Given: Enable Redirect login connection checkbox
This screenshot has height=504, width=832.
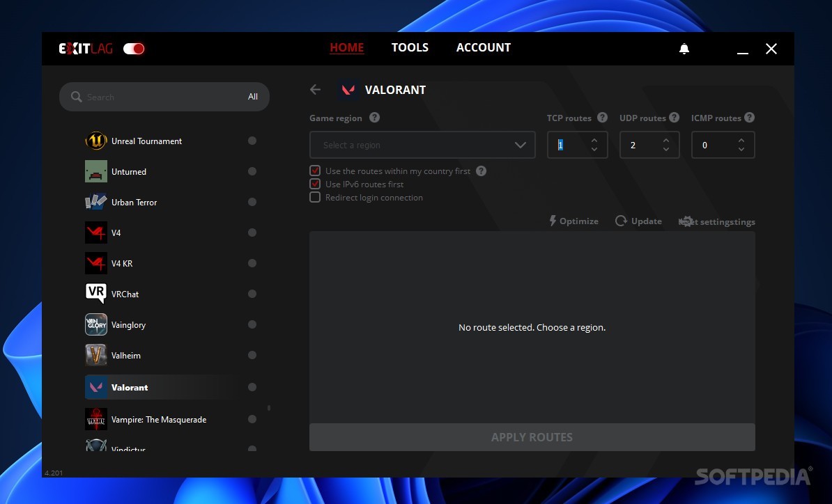Looking at the screenshot, I should click(x=315, y=197).
